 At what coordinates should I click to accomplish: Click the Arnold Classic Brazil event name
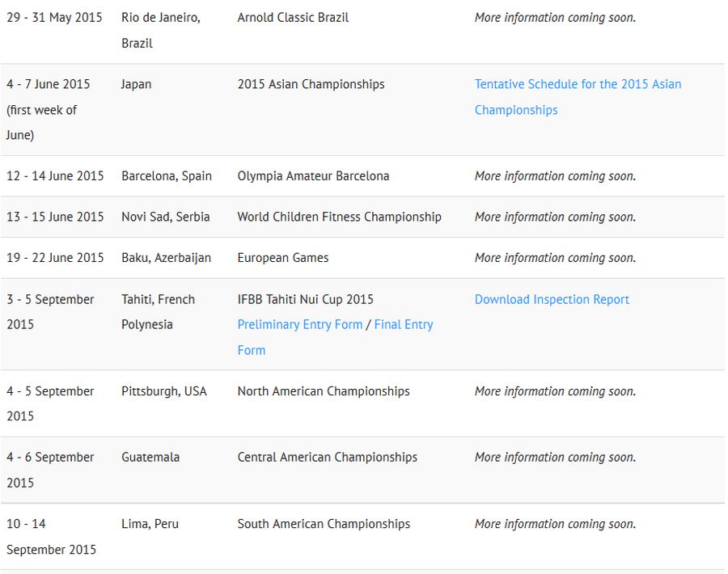tap(293, 18)
